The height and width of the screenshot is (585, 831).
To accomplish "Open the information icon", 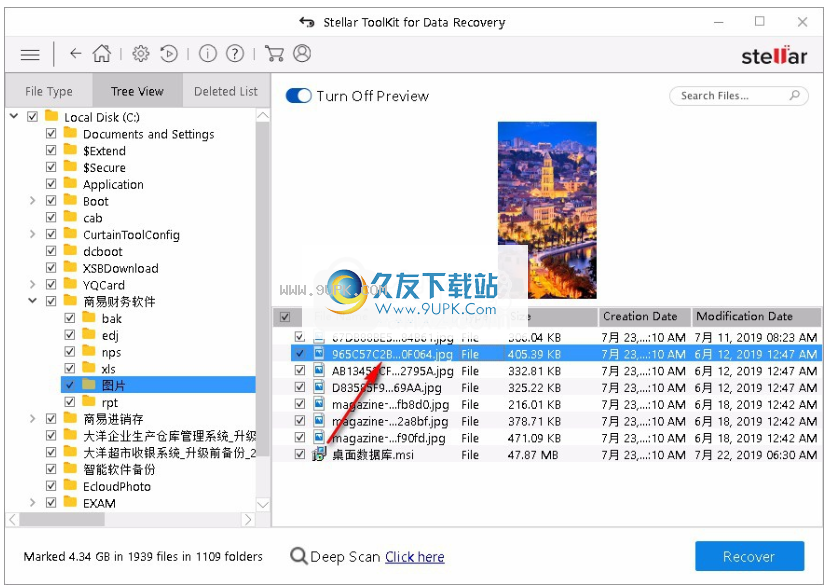I will point(208,54).
